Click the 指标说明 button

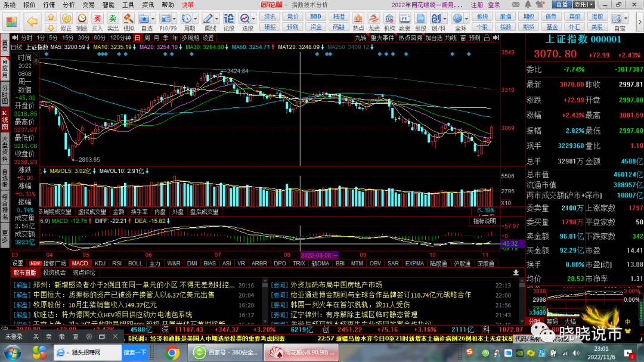coord(484,221)
